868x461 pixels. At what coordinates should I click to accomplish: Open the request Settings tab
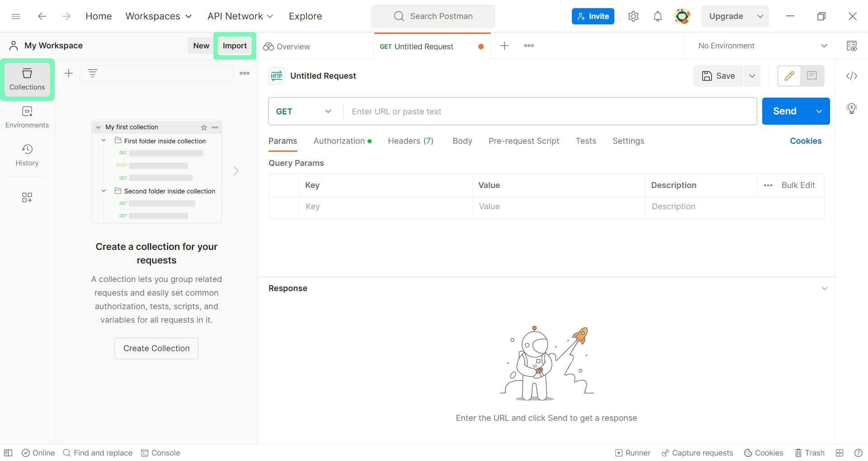point(628,141)
